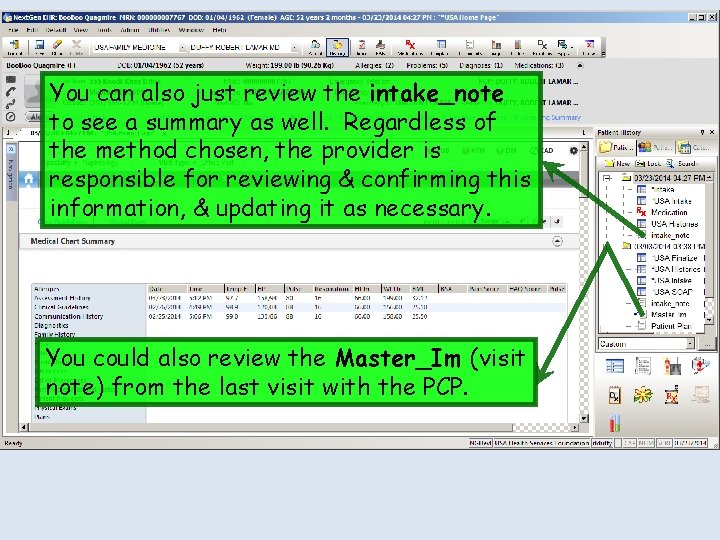The image size is (720, 540).
Task: Click the document page icon in the Patient History grid
Action: [x=643, y=366]
